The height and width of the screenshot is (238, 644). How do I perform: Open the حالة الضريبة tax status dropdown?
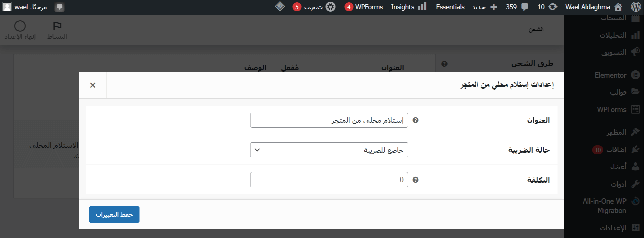329,150
